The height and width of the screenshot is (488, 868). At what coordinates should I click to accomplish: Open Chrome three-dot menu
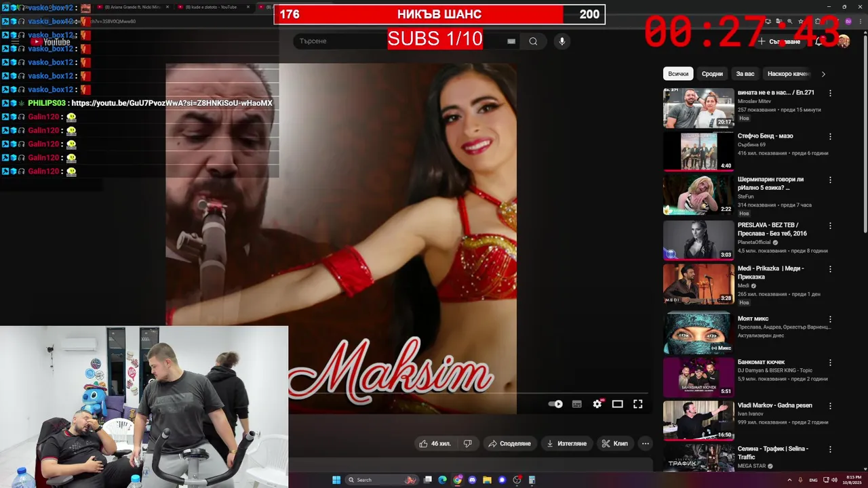[859, 21]
